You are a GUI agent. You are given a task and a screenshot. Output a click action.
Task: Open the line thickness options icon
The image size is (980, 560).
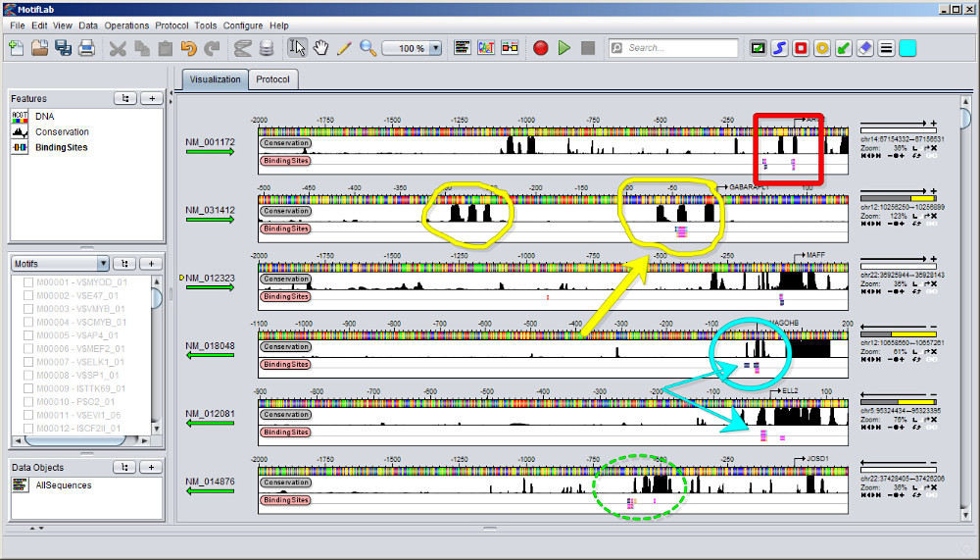[886, 48]
